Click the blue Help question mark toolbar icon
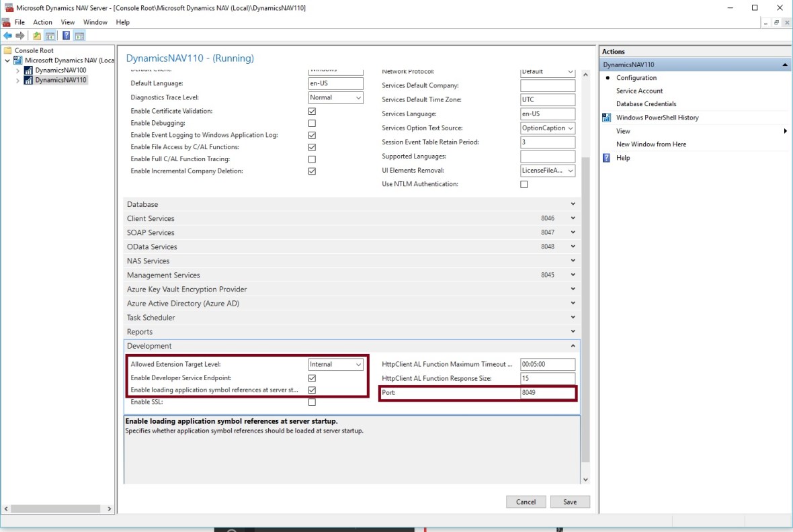 click(67, 36)
